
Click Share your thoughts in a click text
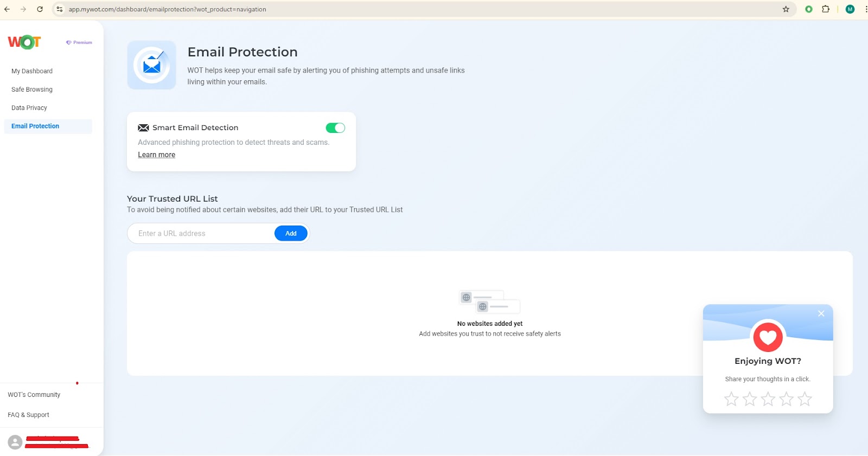[768, 380]
